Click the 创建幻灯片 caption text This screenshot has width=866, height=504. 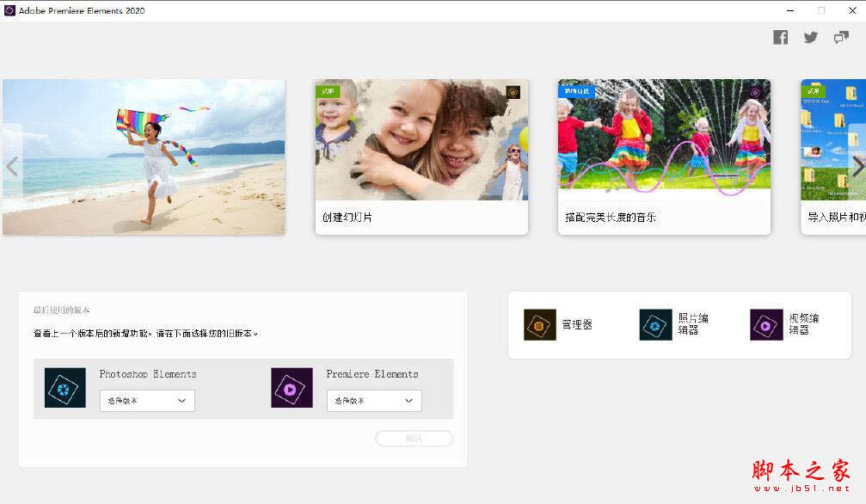[x=347, y=218]
